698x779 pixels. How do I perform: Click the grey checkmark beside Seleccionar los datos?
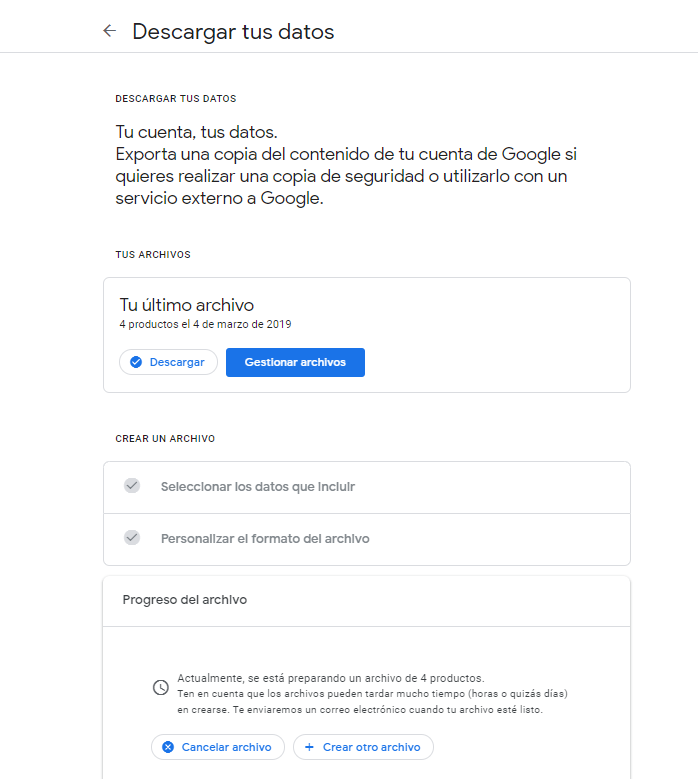coord(132,486)
